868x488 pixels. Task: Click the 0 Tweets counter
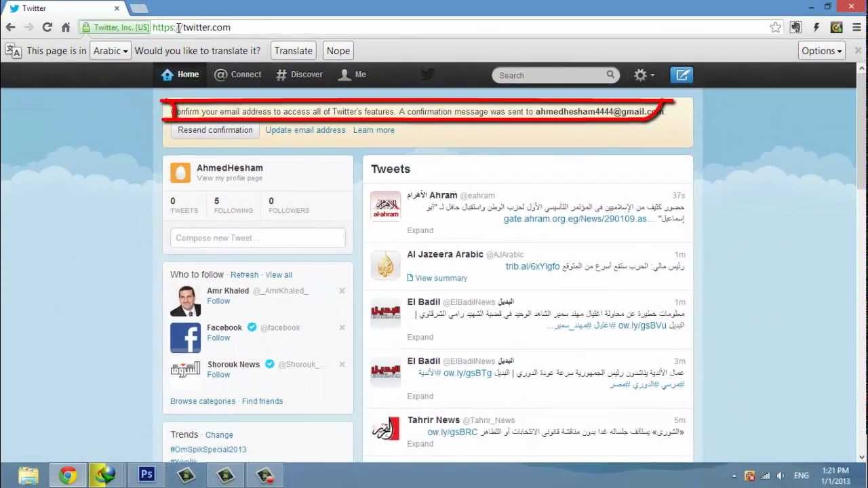pyautogui.click(x=184, y=205)
